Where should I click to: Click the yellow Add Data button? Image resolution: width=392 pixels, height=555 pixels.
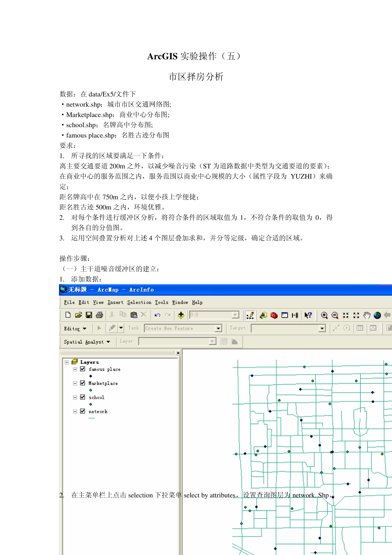click(181, 315)
